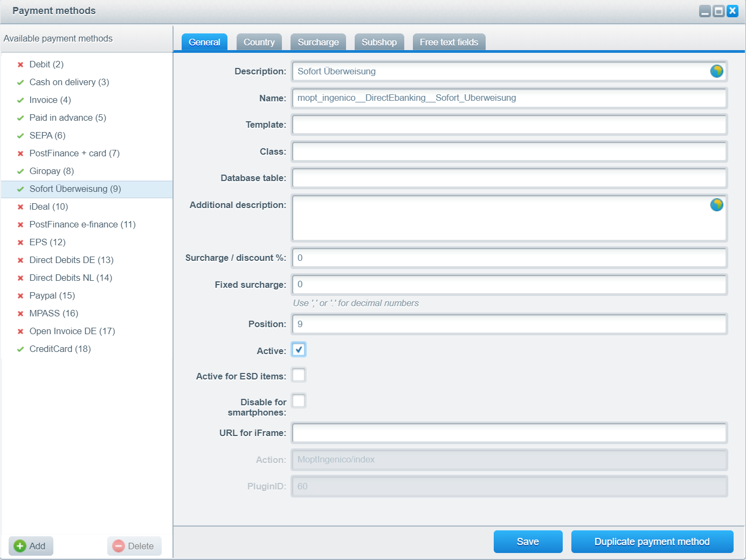
Task: Focus the Fixed surcharge field
Action: click(509, 285)
